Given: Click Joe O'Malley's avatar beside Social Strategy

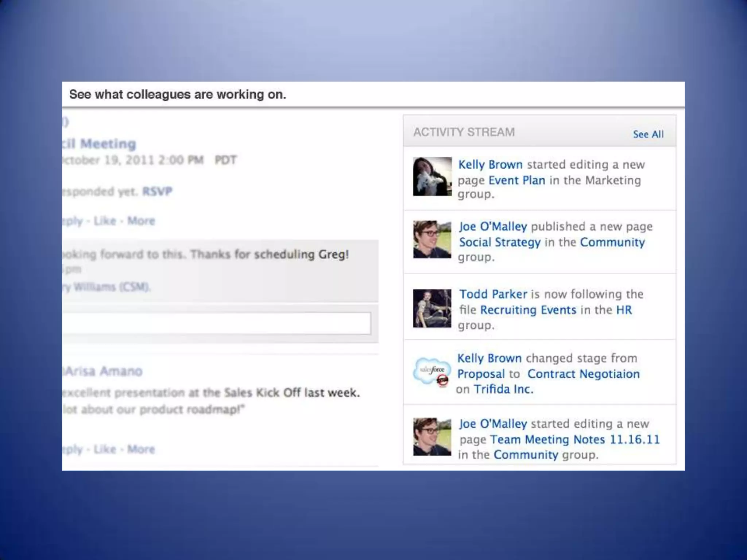Looking at the screenshot, I should (x=432, y=240).
